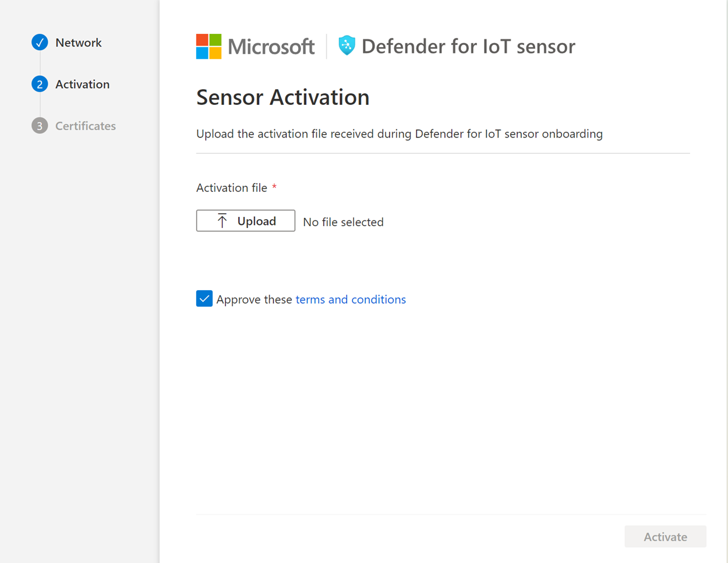This screenshot has width=728, height=563.
Task: Select the Activation step label
Action: point(82,84)
